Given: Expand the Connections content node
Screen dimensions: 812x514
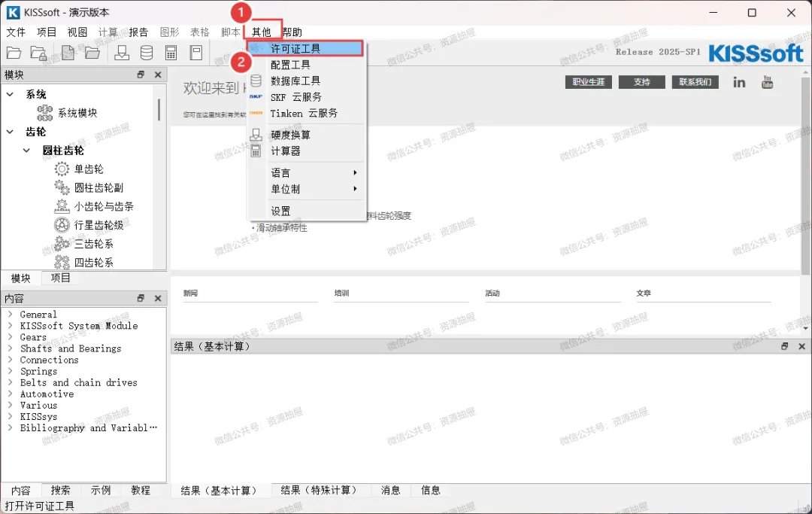Looking at the screenshot, I should coord(10,360).
